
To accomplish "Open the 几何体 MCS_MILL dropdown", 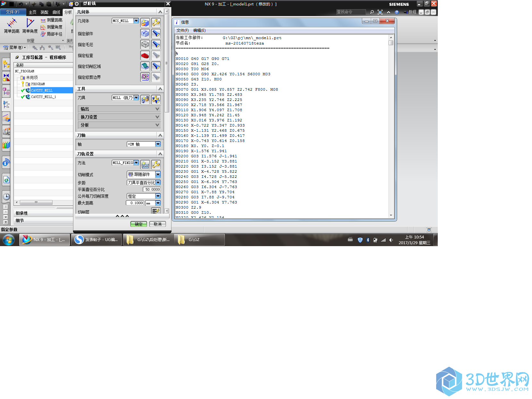I will [x=136, y=21].
